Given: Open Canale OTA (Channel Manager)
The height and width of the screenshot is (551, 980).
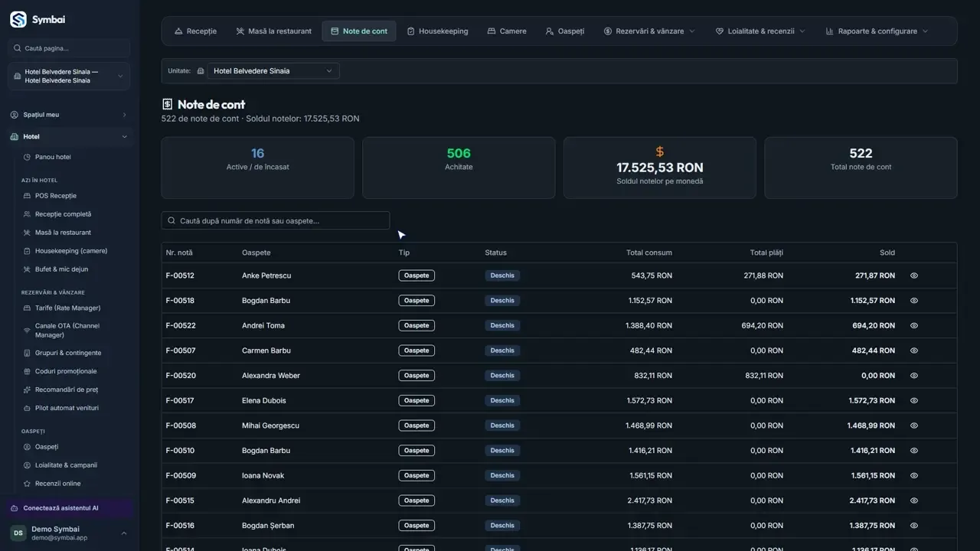Looking at the screenshot, I should (67, 331).
